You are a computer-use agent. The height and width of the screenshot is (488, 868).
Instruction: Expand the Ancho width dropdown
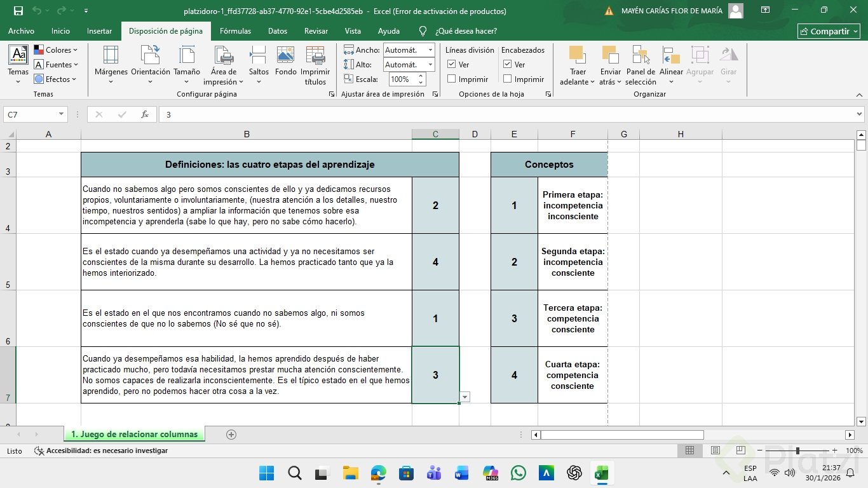pyautogui.click(x=430, y=50)
